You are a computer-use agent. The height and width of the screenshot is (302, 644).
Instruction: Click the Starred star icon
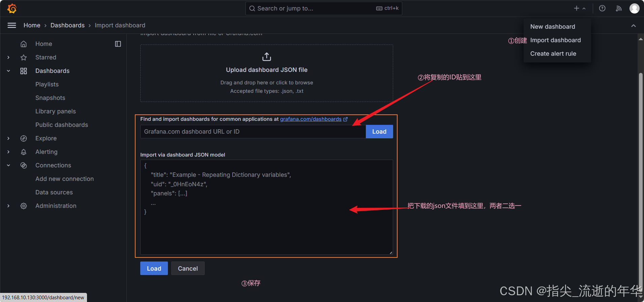click(x=24, y=57)
